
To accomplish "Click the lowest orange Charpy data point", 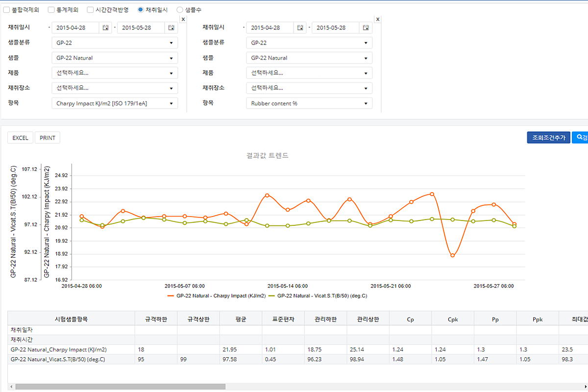I will tap(453, 255).
